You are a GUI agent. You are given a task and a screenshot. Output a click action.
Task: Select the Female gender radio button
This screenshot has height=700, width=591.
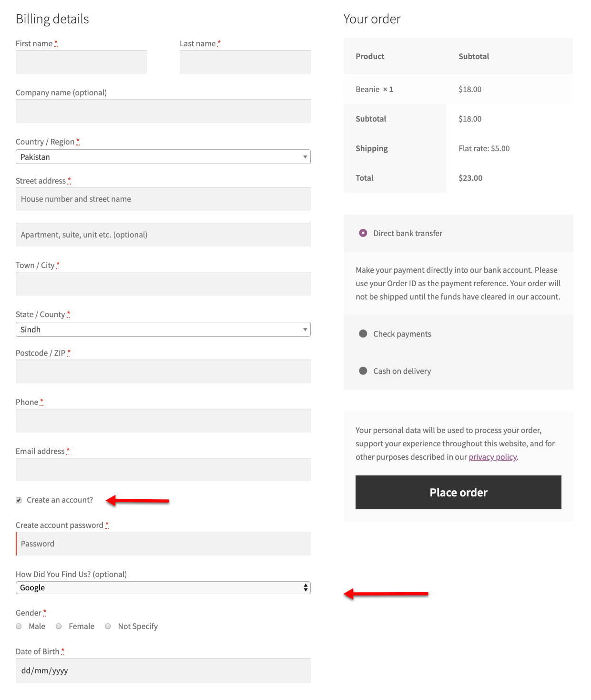[x=59, y=626]
